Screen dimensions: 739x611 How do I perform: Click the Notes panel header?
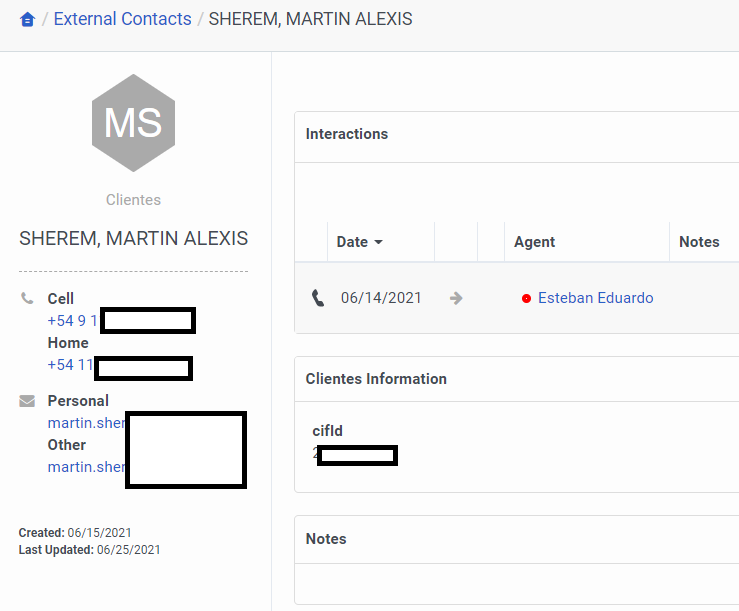point(326,539)
